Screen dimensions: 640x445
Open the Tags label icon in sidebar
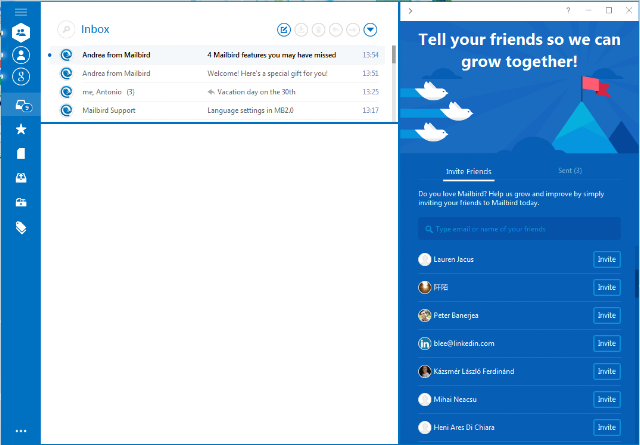pyautogui.click(x=21, y=227)
